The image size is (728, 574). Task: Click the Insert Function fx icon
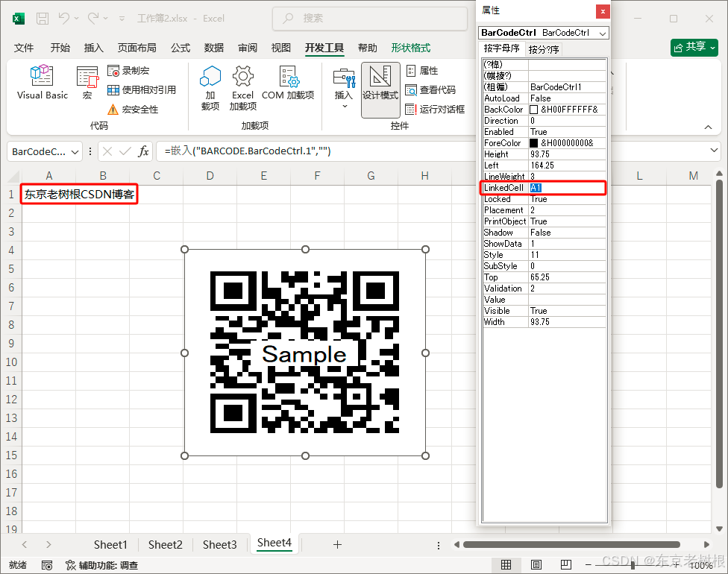click(143, 151)
